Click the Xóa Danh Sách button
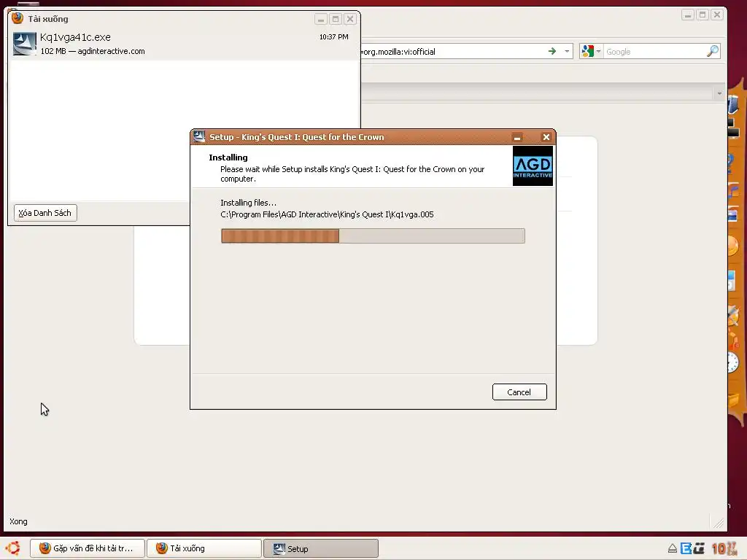 coord(45,213)
